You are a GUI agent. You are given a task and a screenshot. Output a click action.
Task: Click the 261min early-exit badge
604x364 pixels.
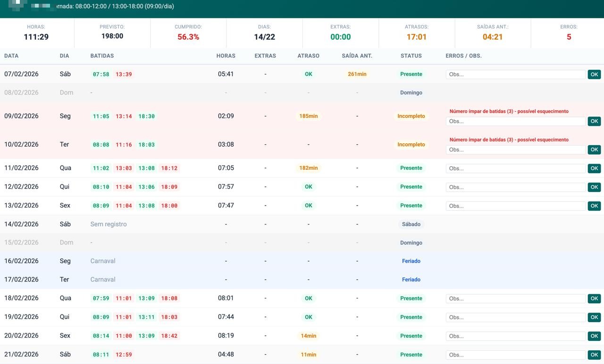(357, 74)
